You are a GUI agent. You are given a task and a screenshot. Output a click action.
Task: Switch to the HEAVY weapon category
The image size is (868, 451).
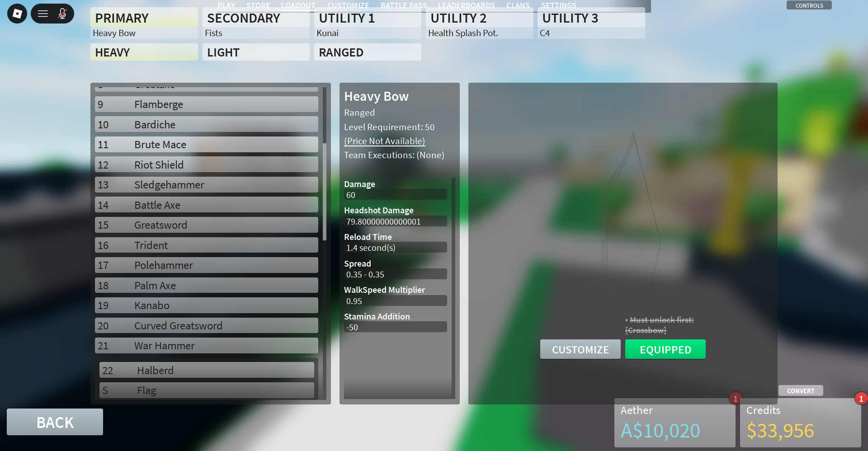coord(144,52)
